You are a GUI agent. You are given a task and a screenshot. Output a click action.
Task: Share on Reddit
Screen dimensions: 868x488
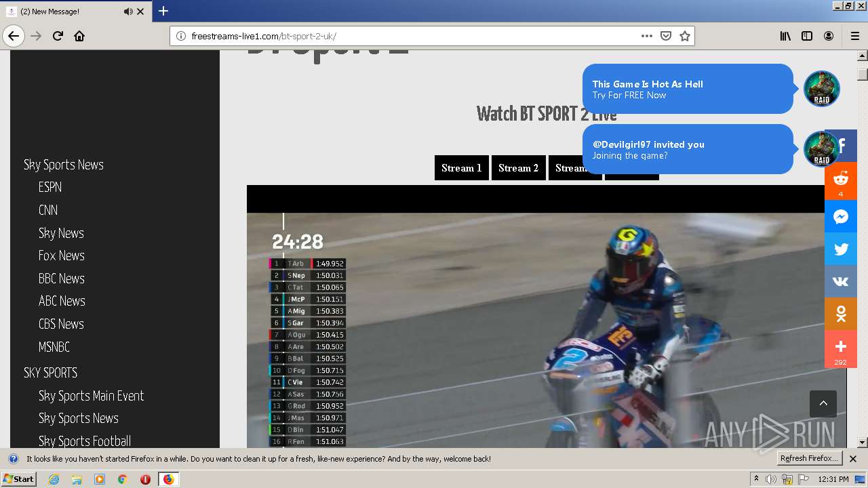pos(841,181)
